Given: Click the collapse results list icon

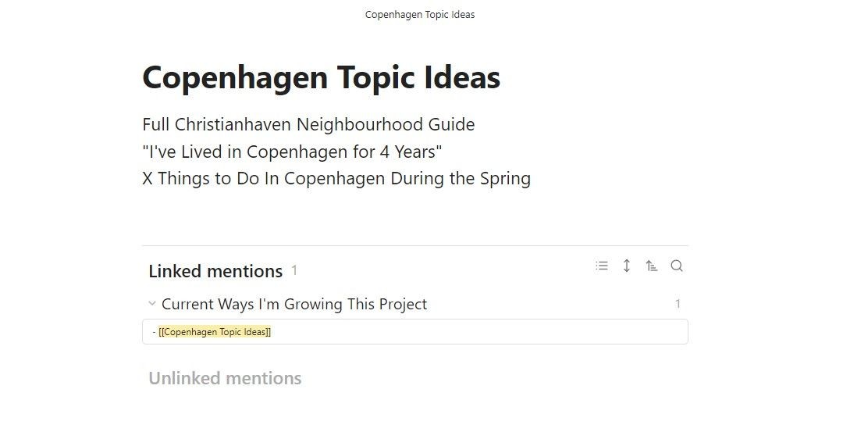Looking at the screenshot, I should click(x=602, y=266).
